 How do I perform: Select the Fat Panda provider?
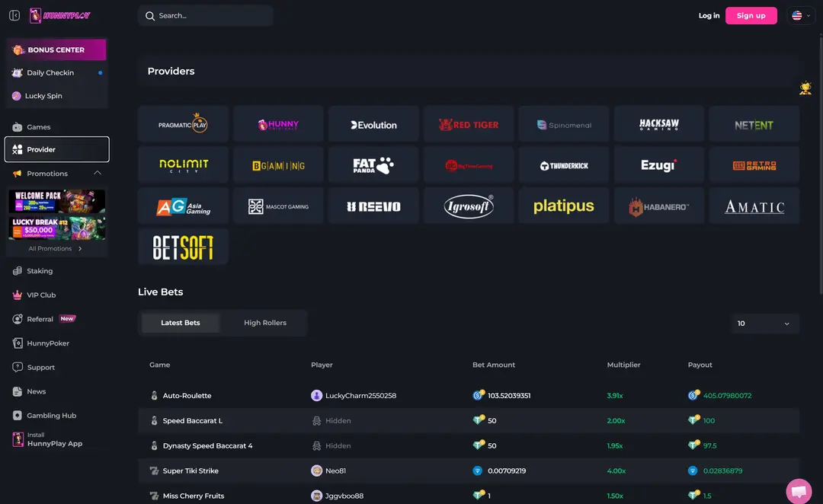coord(373,164)
